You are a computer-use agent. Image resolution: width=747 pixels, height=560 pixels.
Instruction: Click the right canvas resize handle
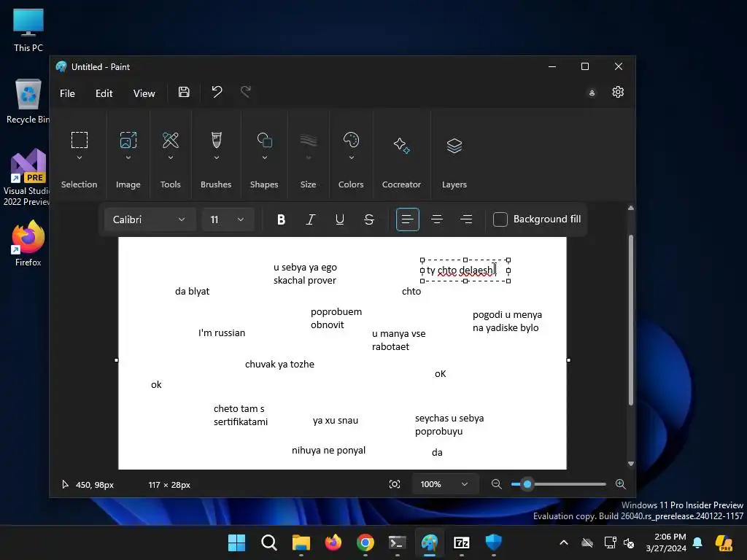[568, 360]
